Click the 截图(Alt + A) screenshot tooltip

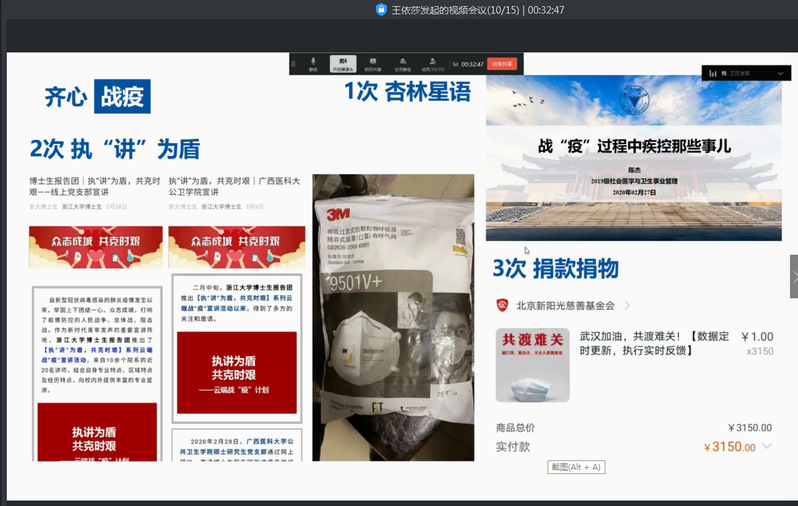tap(576, 467)
